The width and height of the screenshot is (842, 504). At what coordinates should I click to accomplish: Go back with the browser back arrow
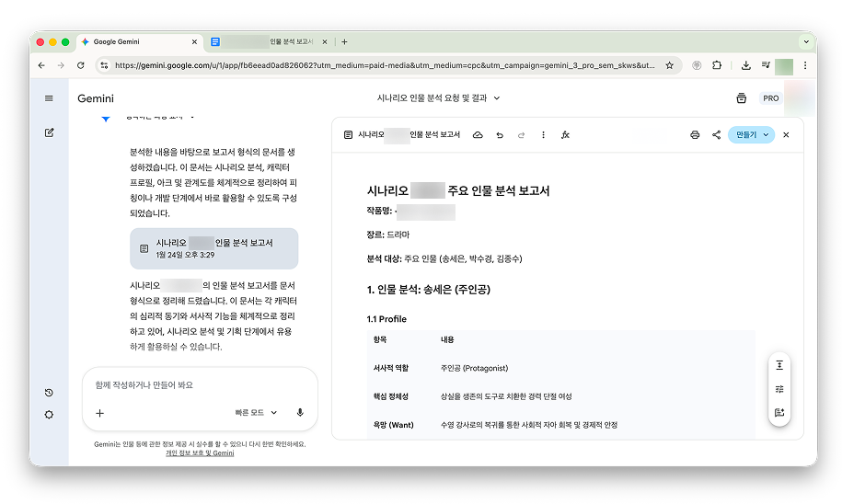(41, 65)
